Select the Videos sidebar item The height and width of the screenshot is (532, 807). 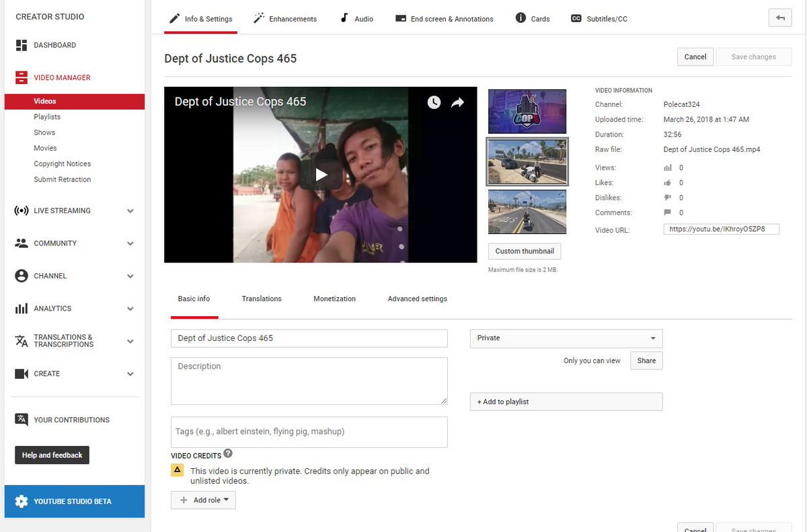click(75, 101)
